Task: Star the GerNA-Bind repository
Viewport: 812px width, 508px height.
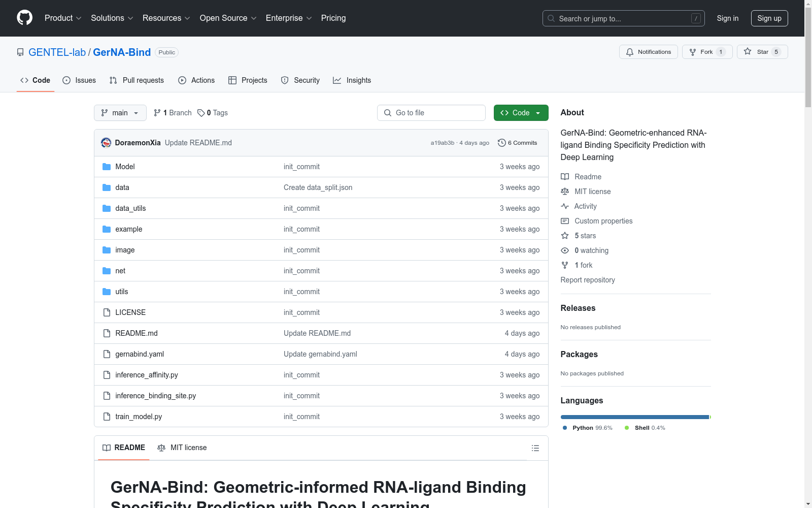Action: tap(762, 51)
